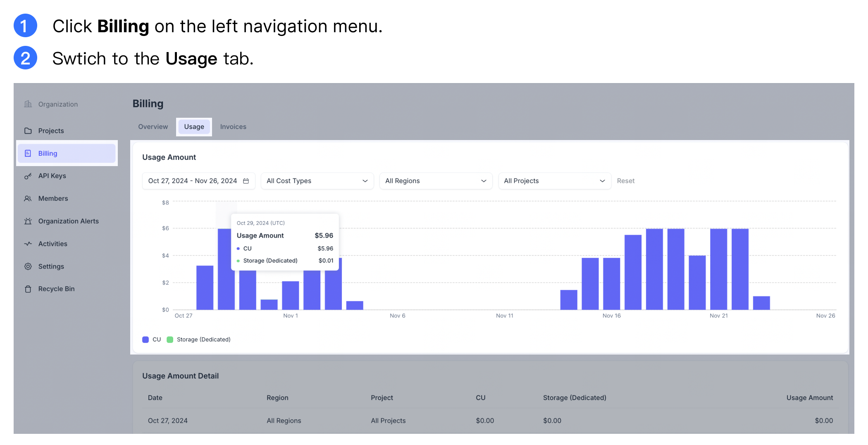Click the Recycle Bin trash icon
This screenshot has width=868, height=445.
(28, 289)
